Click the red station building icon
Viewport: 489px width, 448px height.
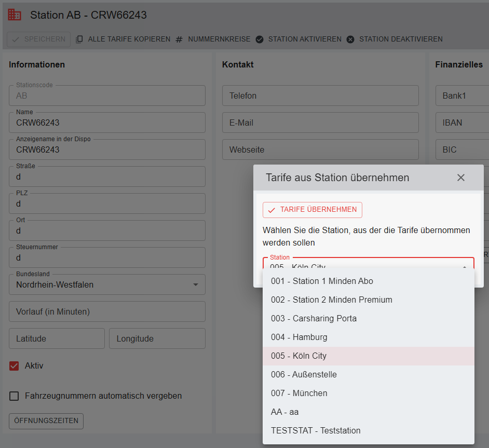click(15, 15)
